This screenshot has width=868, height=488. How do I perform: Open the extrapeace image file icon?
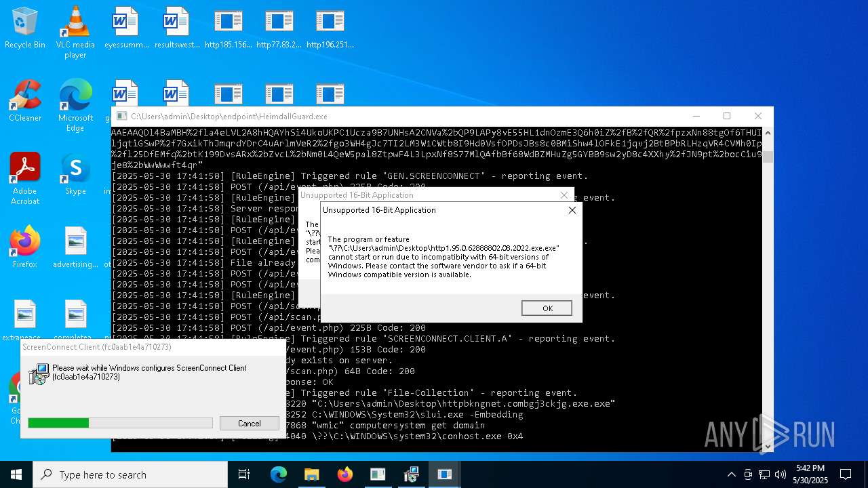point(25,320)
